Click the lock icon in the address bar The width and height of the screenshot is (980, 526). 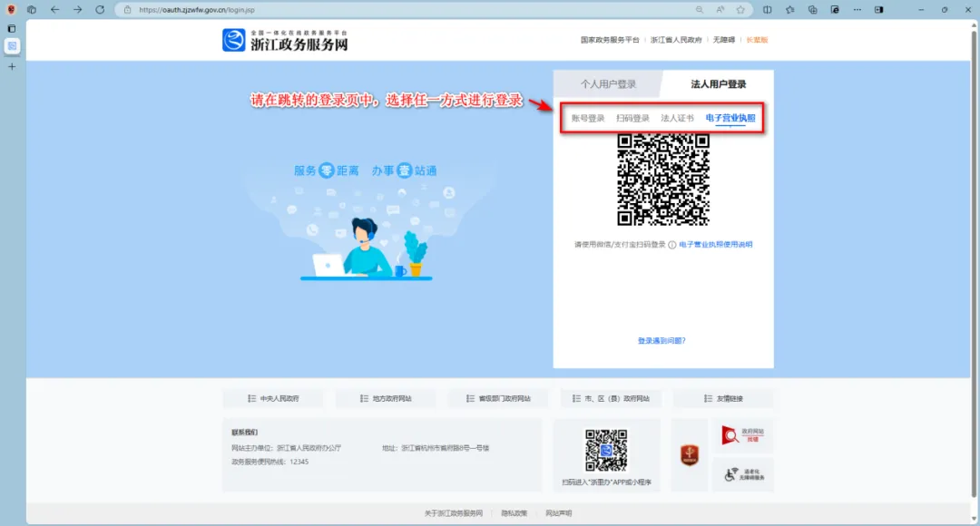128,10
